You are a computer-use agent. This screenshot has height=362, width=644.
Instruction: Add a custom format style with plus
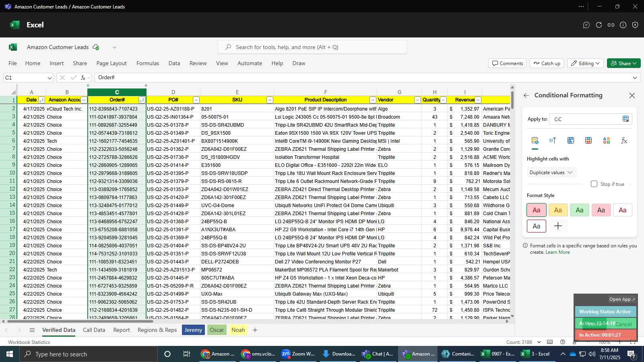(x=558, y=226)
